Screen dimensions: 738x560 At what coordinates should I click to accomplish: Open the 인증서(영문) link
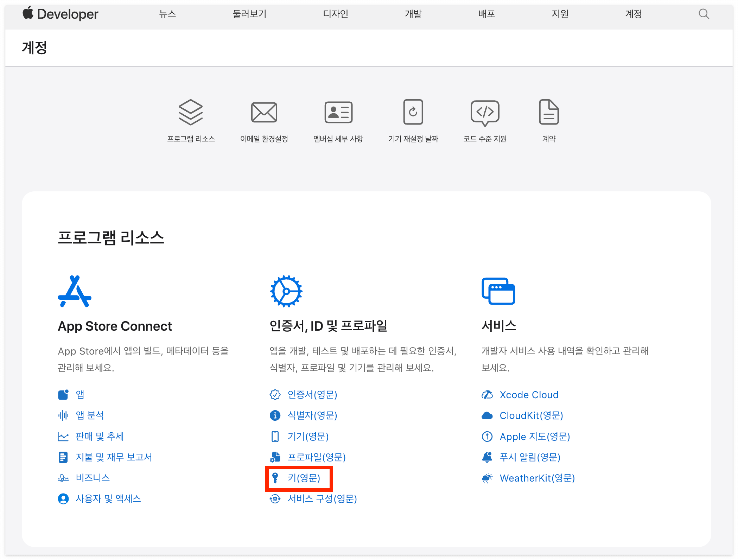tap(312, 395)
